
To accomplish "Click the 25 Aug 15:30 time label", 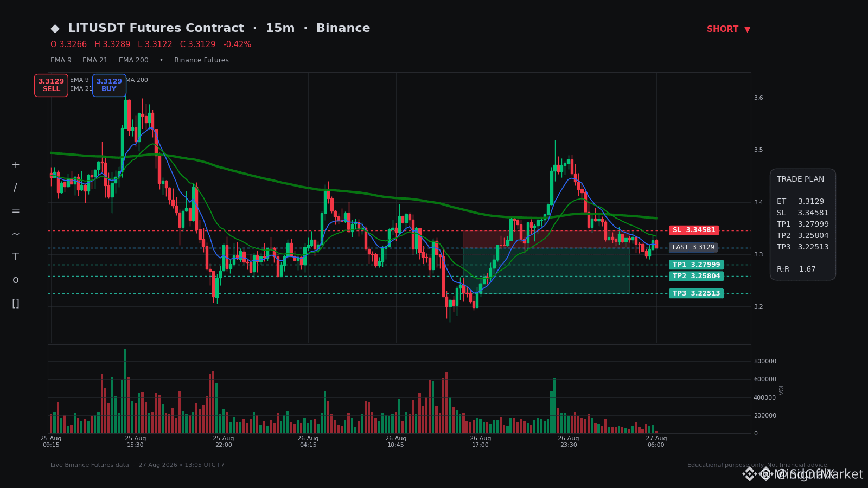I will tap(136, 442).
